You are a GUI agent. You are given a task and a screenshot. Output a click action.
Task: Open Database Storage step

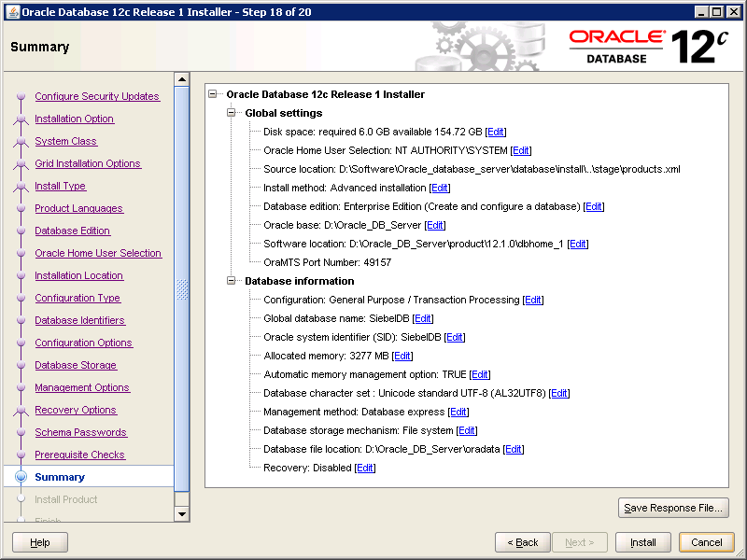point(76,365)
